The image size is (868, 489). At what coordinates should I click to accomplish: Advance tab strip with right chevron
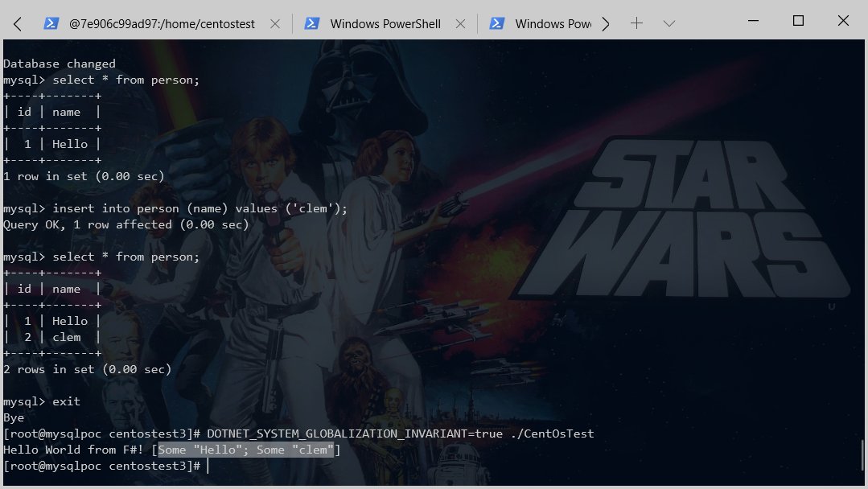click(606, 24)
